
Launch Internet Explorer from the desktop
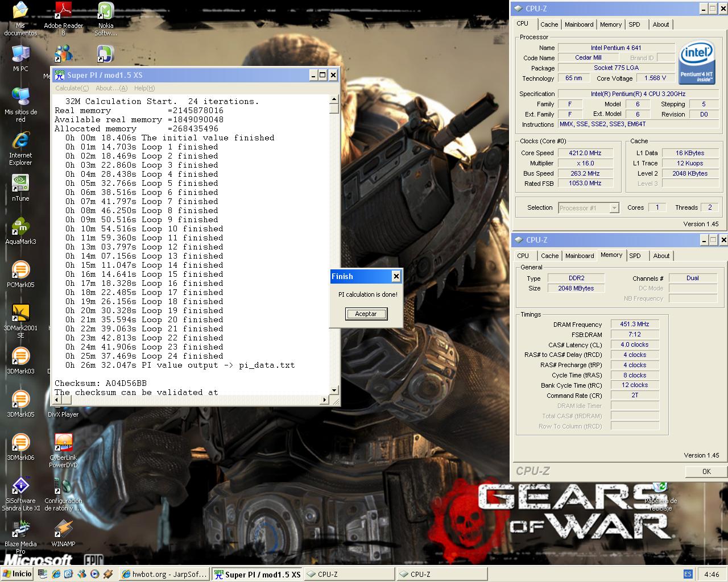point(20,148)
